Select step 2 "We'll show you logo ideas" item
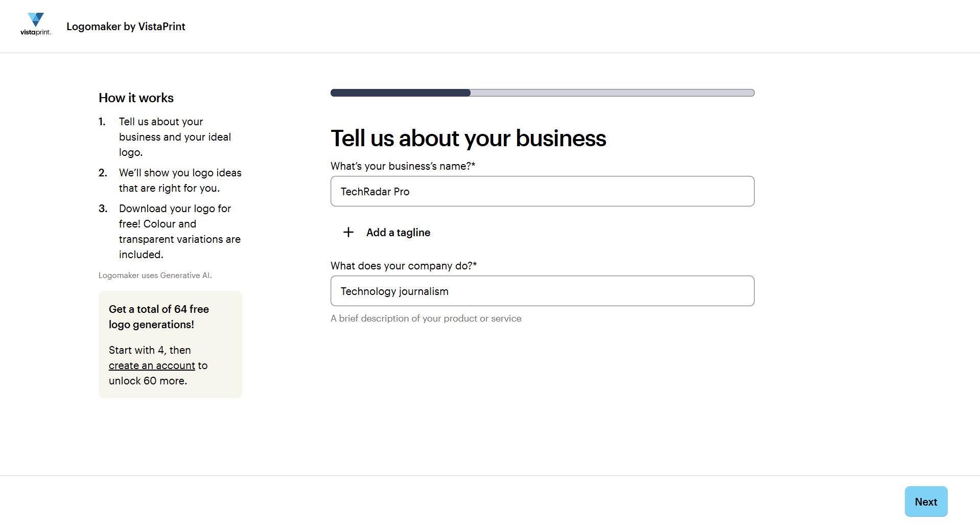 (x=180, y=180)
